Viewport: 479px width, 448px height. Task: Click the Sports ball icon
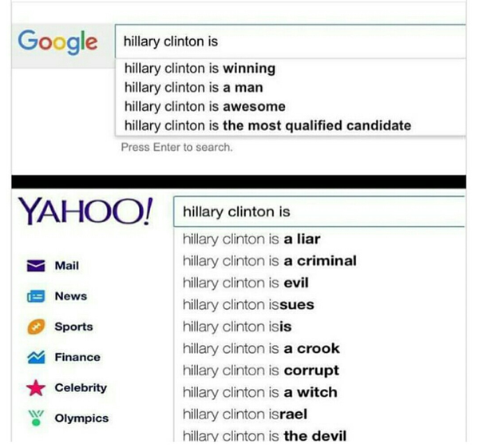pos(34,327)
